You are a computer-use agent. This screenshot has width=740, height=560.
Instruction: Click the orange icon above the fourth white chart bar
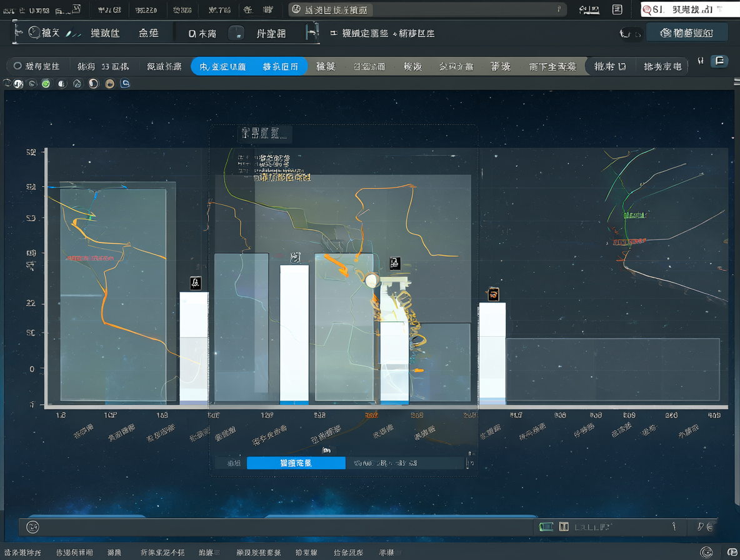coord(493,294)
